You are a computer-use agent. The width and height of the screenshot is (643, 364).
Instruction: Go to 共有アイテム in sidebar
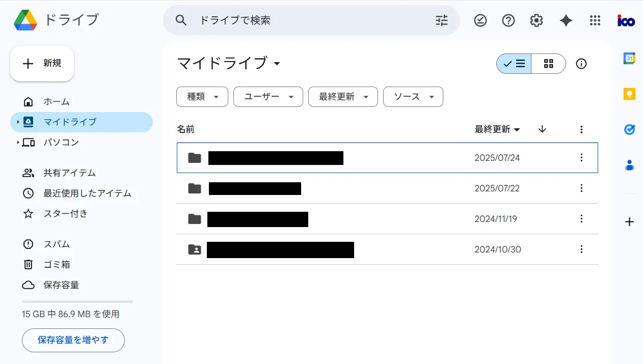69,173
